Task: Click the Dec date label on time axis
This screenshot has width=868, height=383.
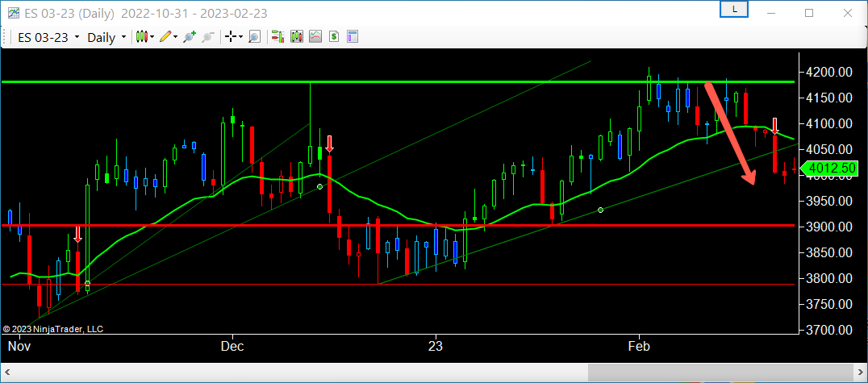Action: [233, 347]
